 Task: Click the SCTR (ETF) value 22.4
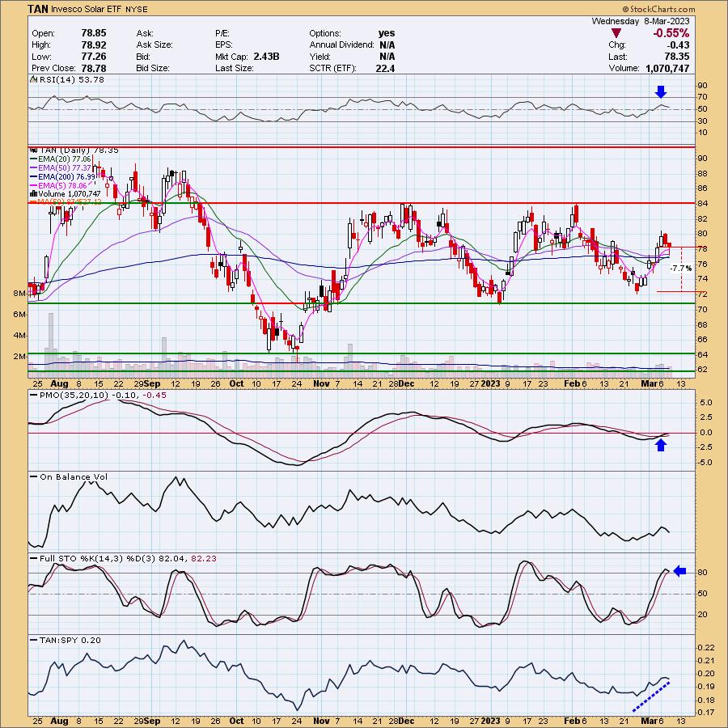click(x=385, y=68)
